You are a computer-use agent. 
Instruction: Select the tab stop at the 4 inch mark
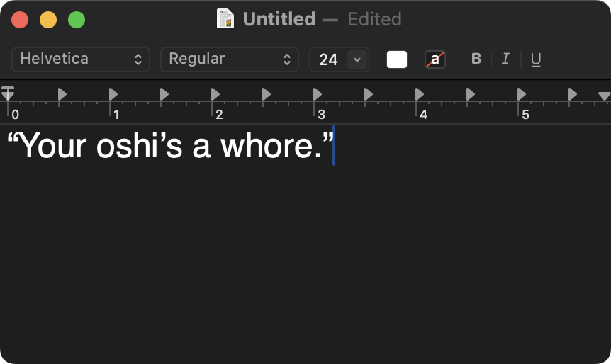point(420,94)
